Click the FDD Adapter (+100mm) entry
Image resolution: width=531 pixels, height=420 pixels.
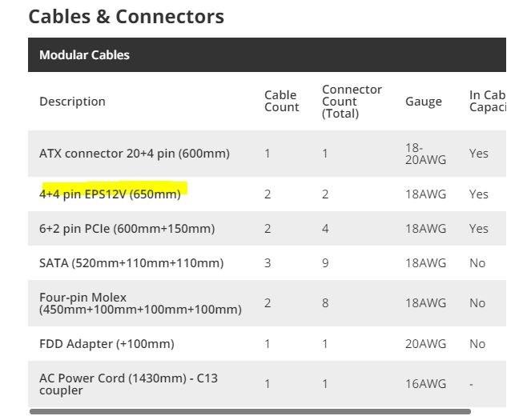(x=107, y=344)
